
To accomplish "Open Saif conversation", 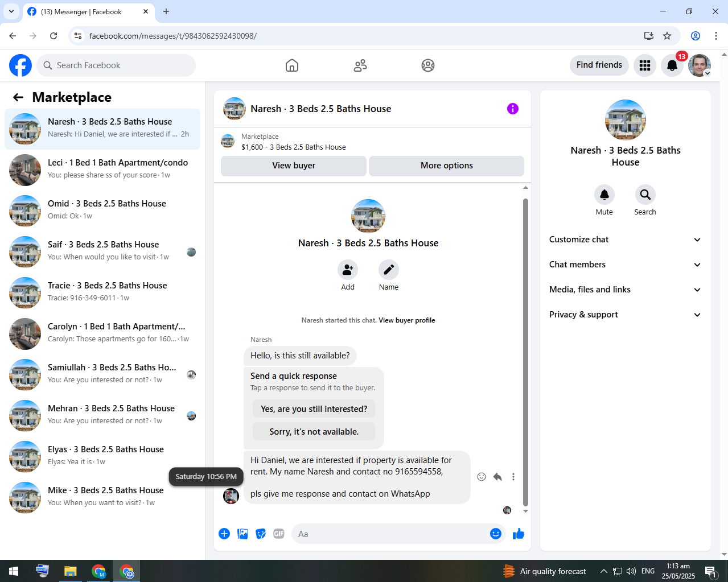I will point(102,252).
